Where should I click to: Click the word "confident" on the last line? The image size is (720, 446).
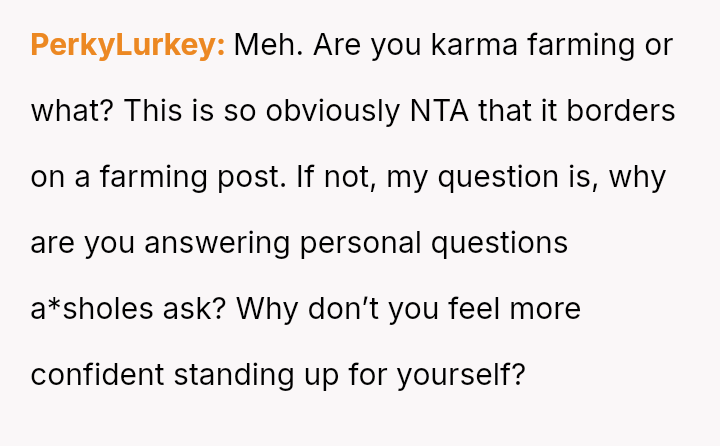click(x=97, y=375)
